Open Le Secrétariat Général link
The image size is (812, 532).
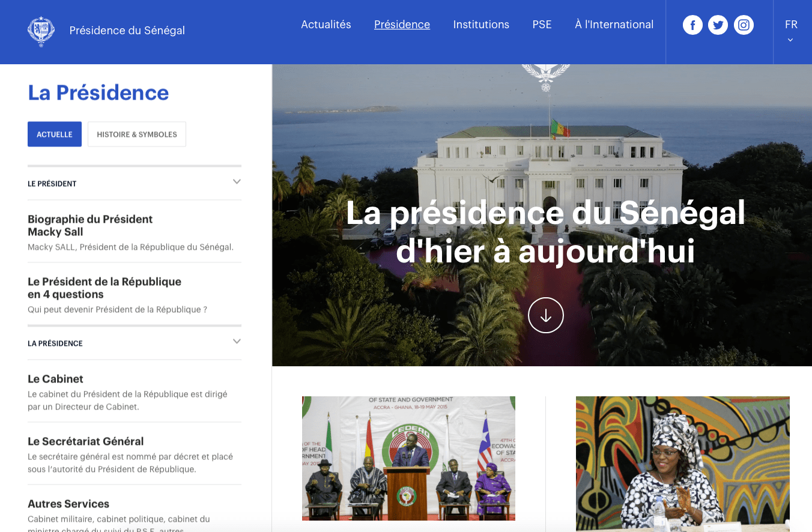(86, 441)
